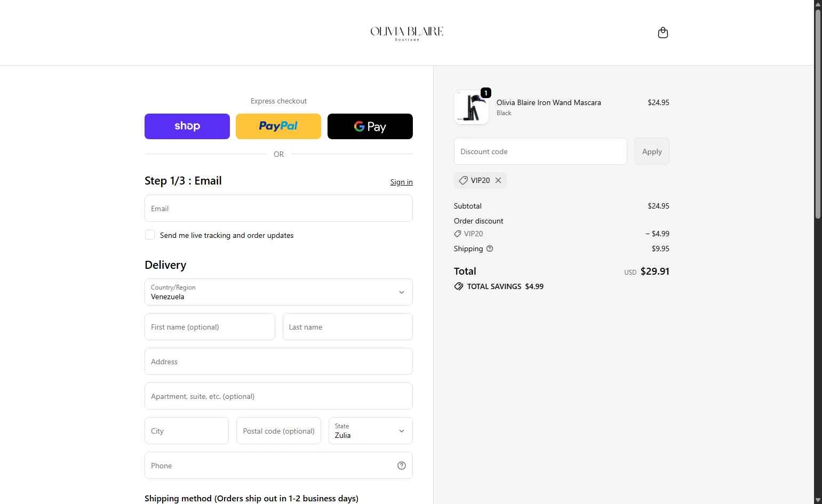
Task: Click the discount amount − $4.99
Action: pyautogui.click(x=657, y=234)
